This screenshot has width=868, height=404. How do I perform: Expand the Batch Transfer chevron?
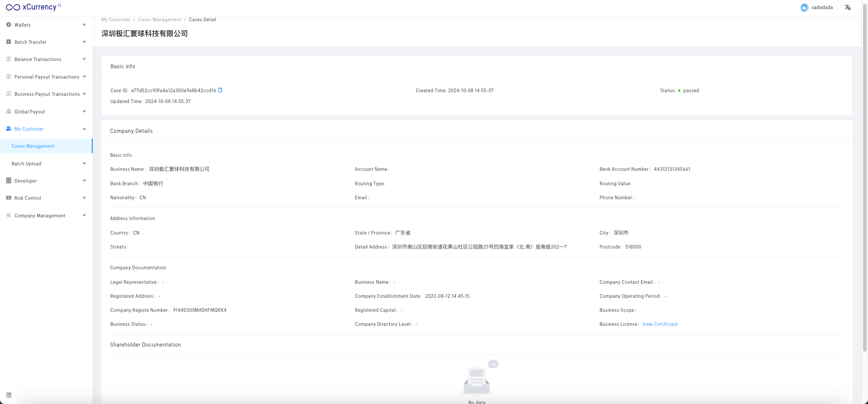[x=84, y=42]
